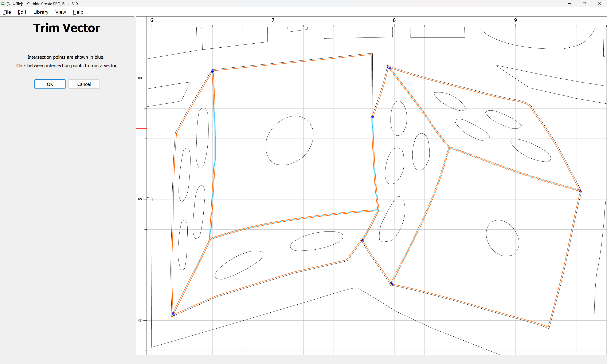607x364 pixels.
Task: Click the Carbide Create app icon in title bar
Action: point(3,3)
